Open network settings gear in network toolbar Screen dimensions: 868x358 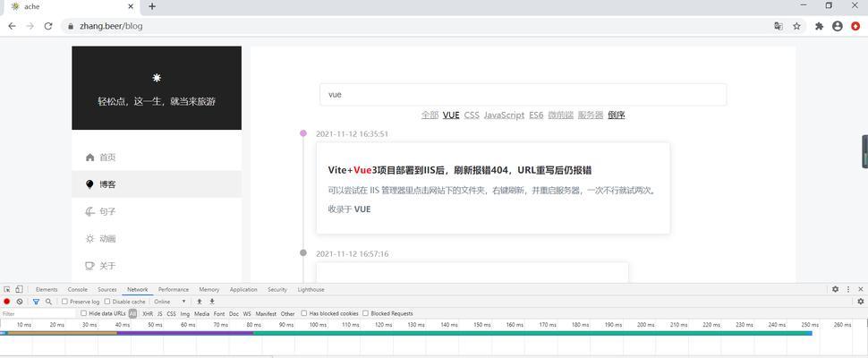tap(861, 302)
